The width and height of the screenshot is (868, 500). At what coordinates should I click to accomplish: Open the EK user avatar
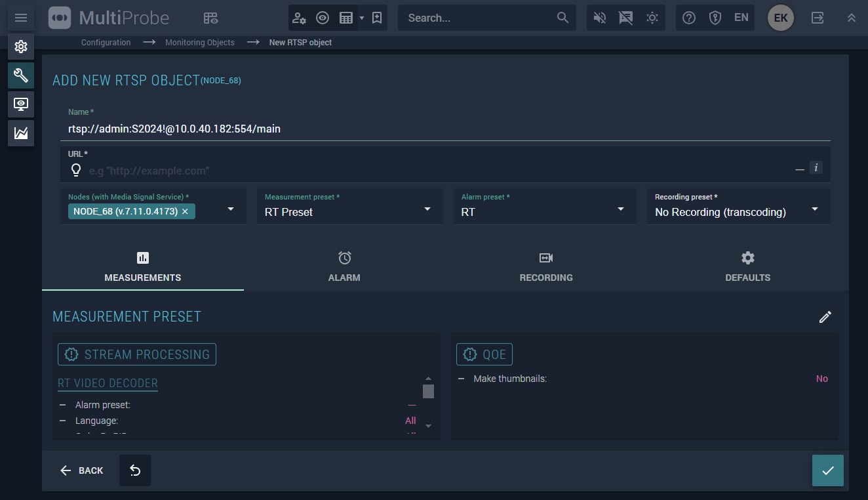[781, 18]
